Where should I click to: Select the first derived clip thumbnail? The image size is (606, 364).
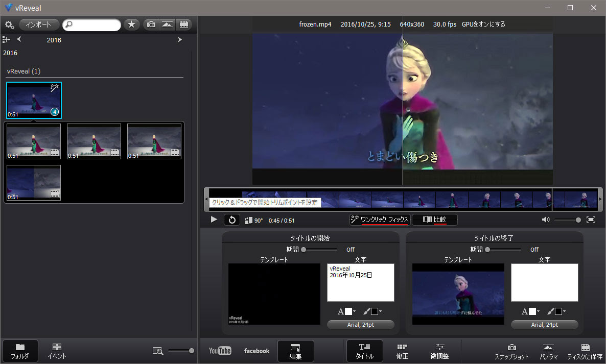34,141
